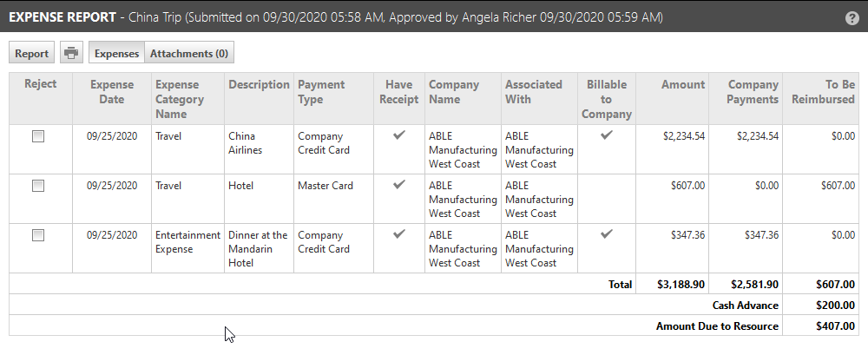Click the Report button
868x355 pixels.
[31, 53]
